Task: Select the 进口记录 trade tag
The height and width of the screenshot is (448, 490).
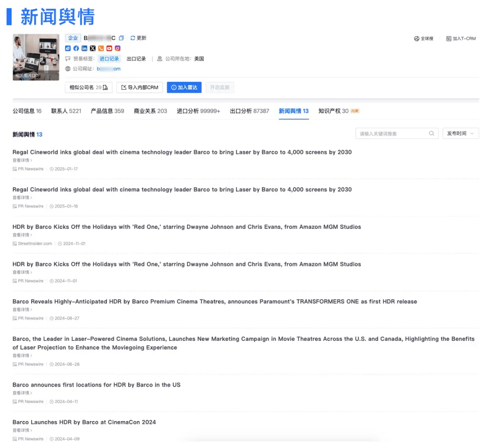Action: 109,59
